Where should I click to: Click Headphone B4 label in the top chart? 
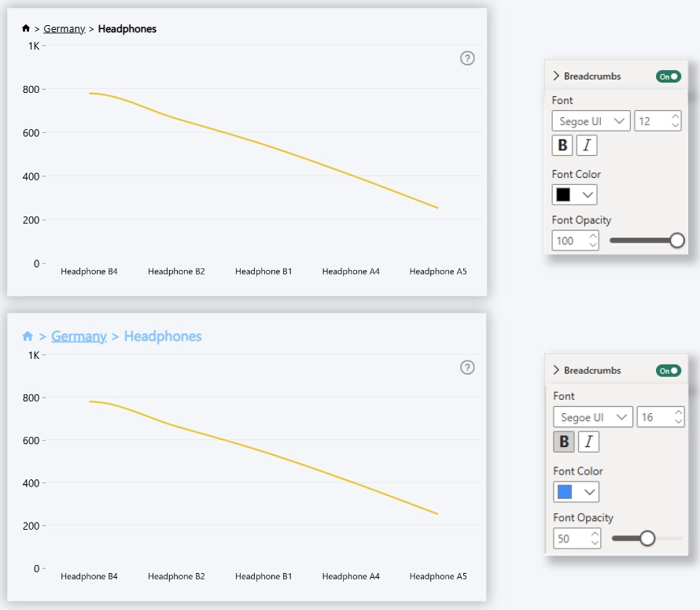pos(89,272)
